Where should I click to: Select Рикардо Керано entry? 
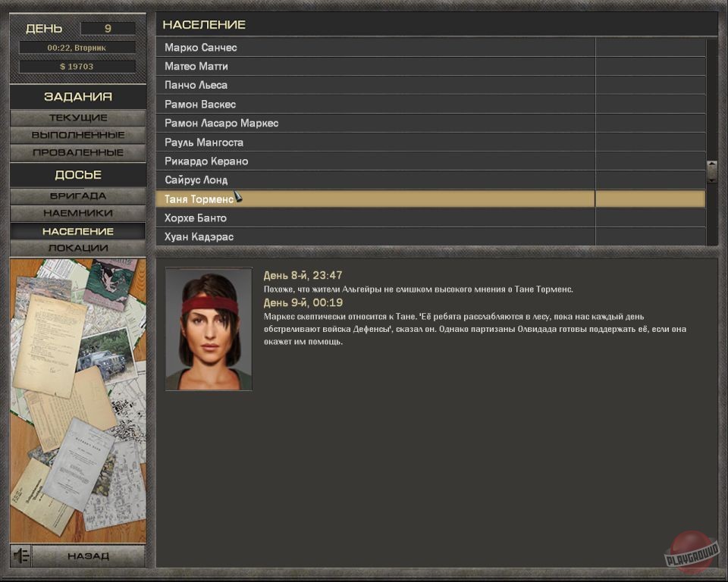pos(431,161)
